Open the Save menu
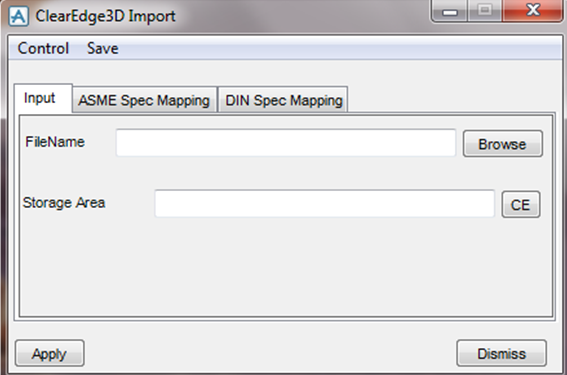The width and height of the screenshot is (567, 375). click(103, 48)
